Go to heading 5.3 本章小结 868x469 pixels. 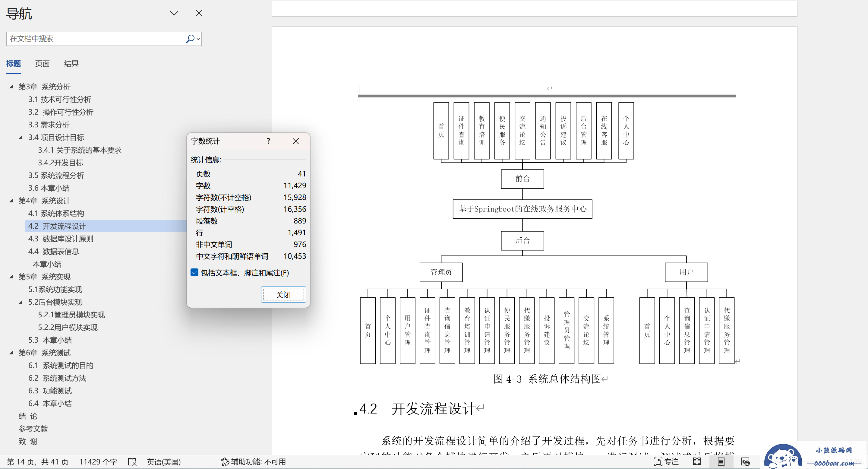click(x=50, y=340)
